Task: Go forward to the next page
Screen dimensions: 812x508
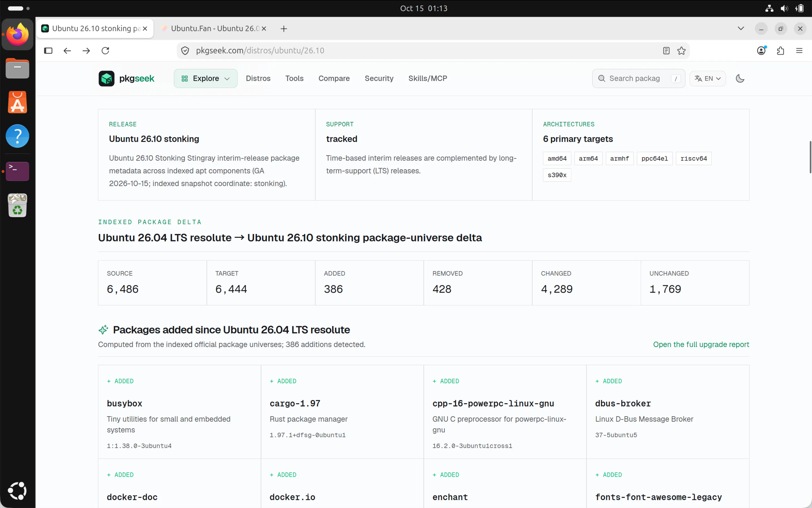Action: (x=86, y=51)
